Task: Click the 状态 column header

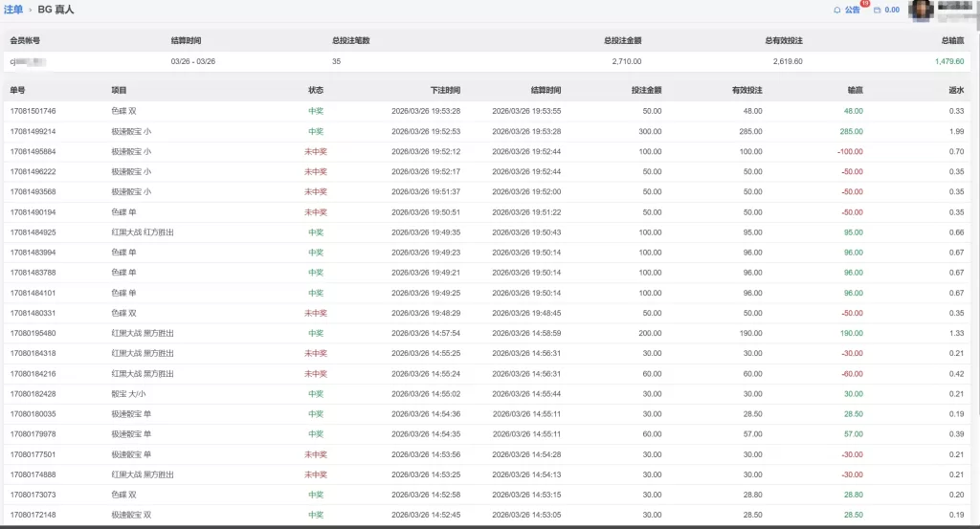Action: coord(316,90)
